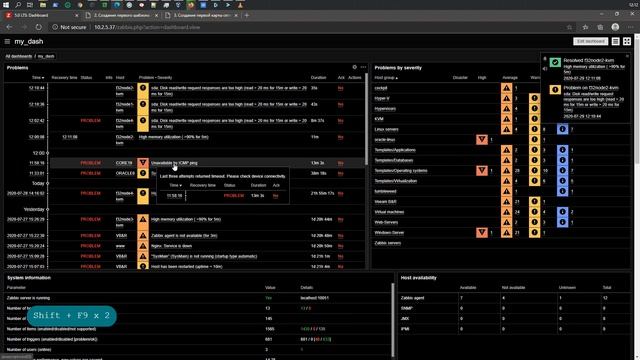The image size is (640, 360).
Task: Click the ORACLE8 host link
Action: (125, 173)
